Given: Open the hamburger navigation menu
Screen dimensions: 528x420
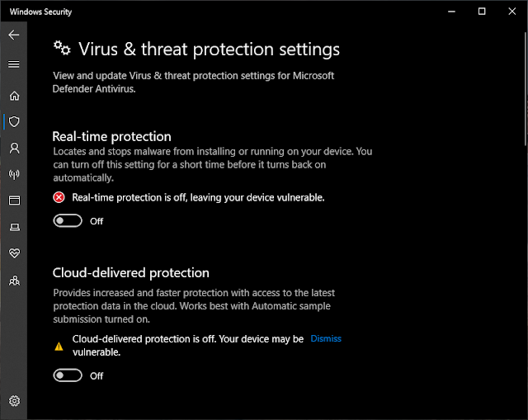Looking at the screenshot, I should tap(14, 64).
